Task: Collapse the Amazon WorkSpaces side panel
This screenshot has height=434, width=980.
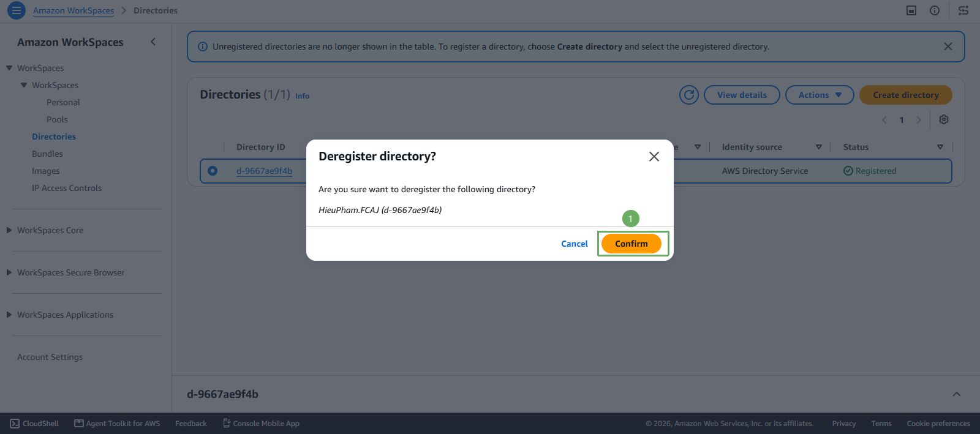Action: pos(153,42)
